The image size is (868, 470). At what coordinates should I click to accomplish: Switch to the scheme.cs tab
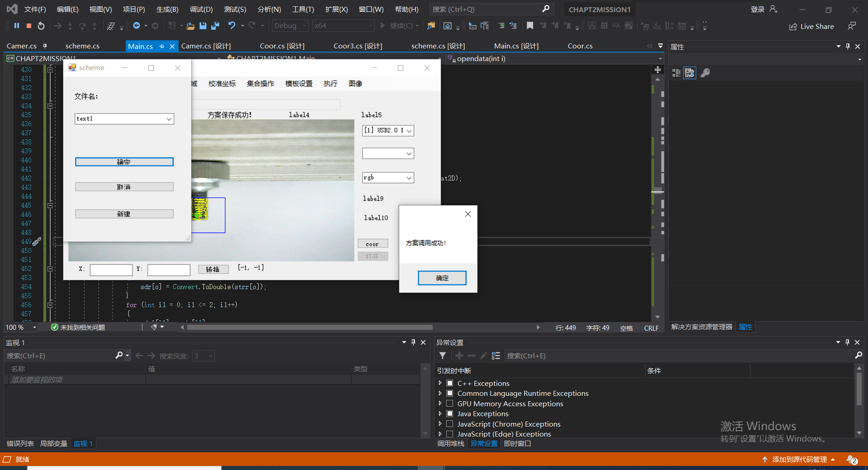pyautogui.click(x=82, y=46)
